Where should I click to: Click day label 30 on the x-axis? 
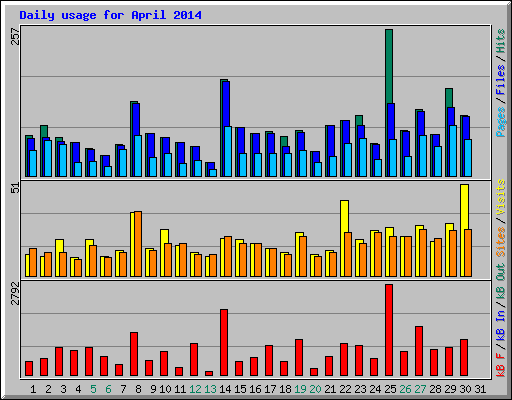pos(465,389)
